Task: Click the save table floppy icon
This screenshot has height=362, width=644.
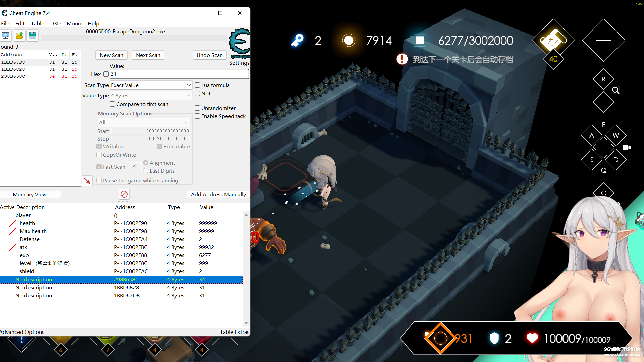Action: point(32,36)
